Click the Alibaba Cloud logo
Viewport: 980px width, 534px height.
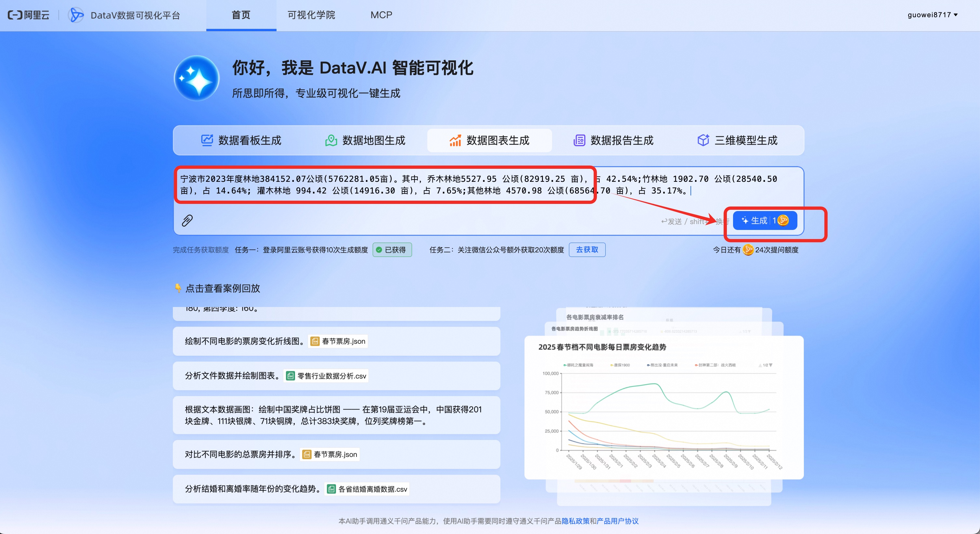point(29,15)
